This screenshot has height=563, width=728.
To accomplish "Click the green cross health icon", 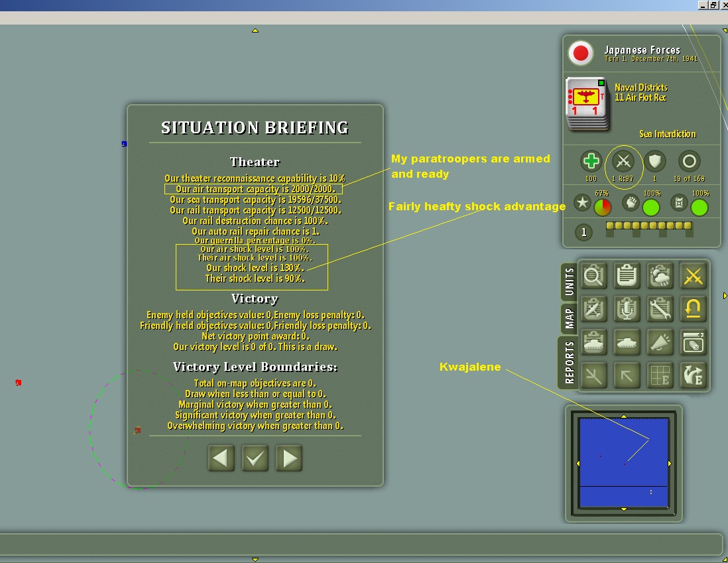I will pos(591,162).
